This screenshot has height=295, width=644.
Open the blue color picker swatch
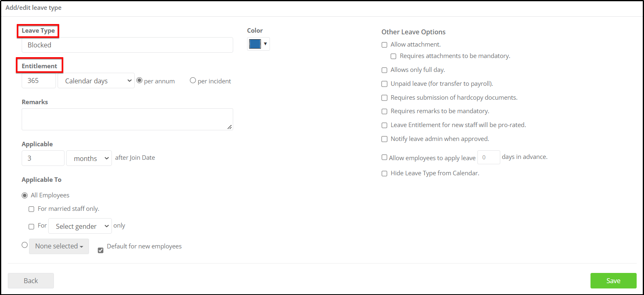(x=255, y=44)
